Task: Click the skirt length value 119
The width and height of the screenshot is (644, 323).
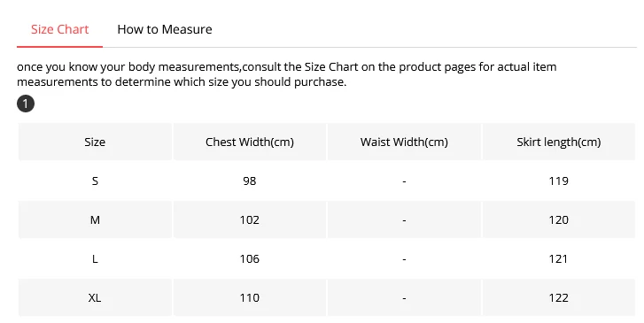Action: click(559, 181)
